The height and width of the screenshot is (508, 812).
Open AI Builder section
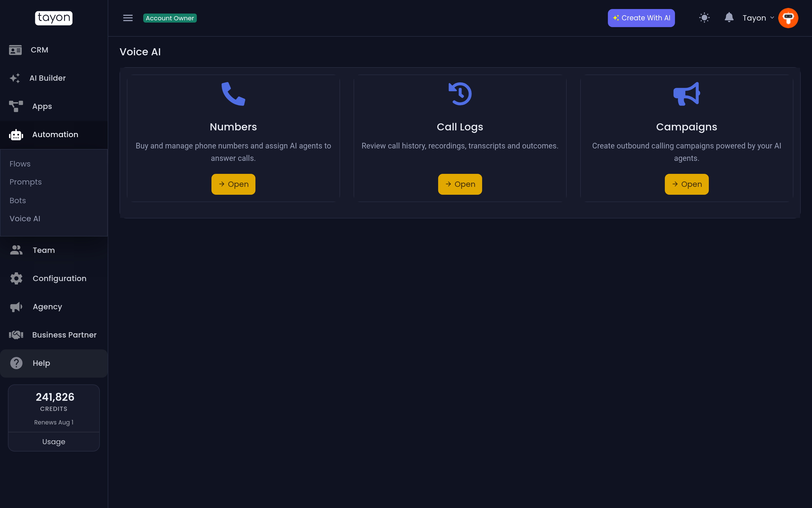click(54, 78)
